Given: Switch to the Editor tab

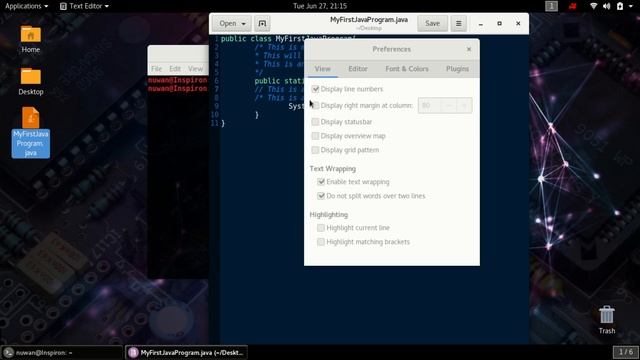Looking at the screenshot, I should [358, 69].
